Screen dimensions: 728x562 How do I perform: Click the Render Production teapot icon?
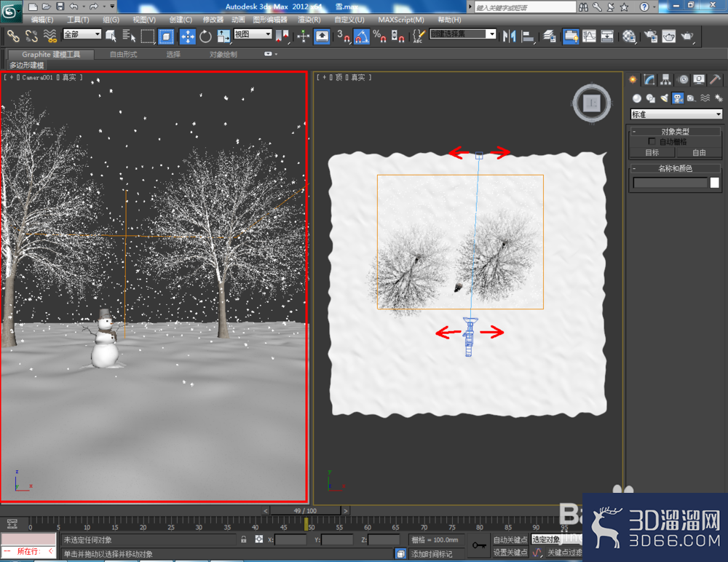pos(687,36)
